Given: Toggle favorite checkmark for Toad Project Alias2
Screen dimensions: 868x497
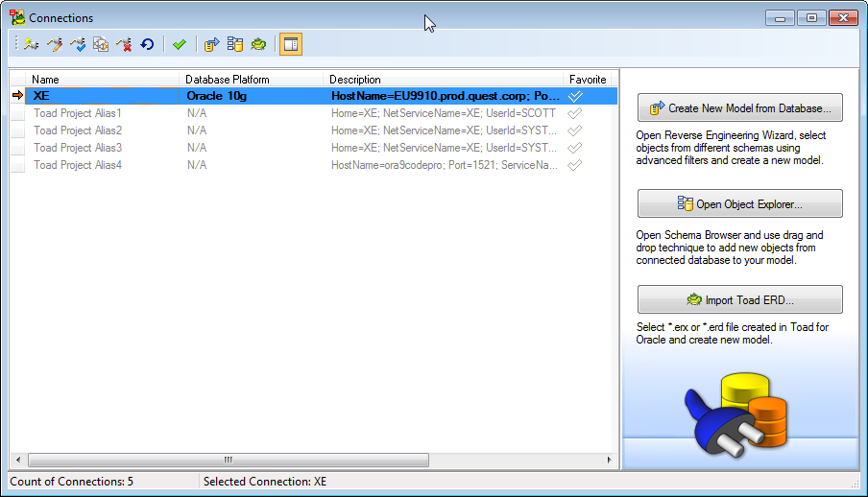Looking at the screenshot, I should (575, 130).
